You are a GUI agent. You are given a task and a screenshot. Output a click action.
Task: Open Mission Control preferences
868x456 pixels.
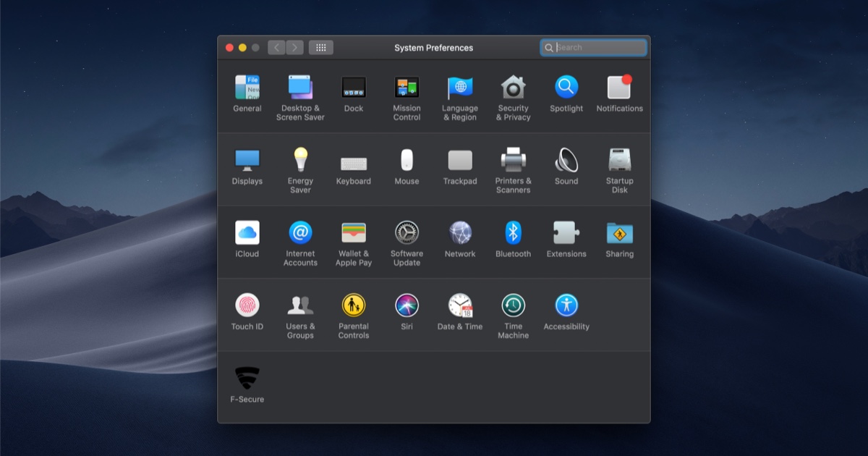click(407, 88)
